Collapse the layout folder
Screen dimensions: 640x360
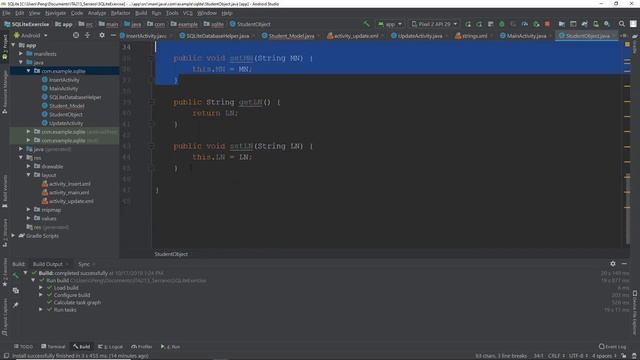(29, 175)
